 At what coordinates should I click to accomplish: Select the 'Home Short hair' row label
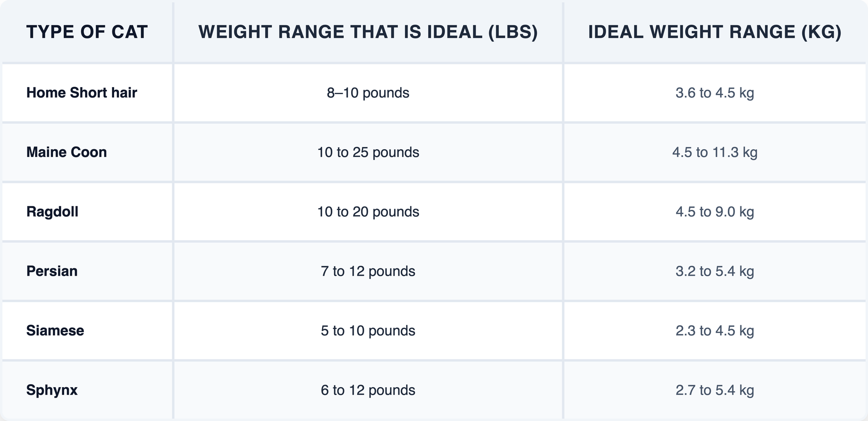pyautogui.click(x=82, y=93)
